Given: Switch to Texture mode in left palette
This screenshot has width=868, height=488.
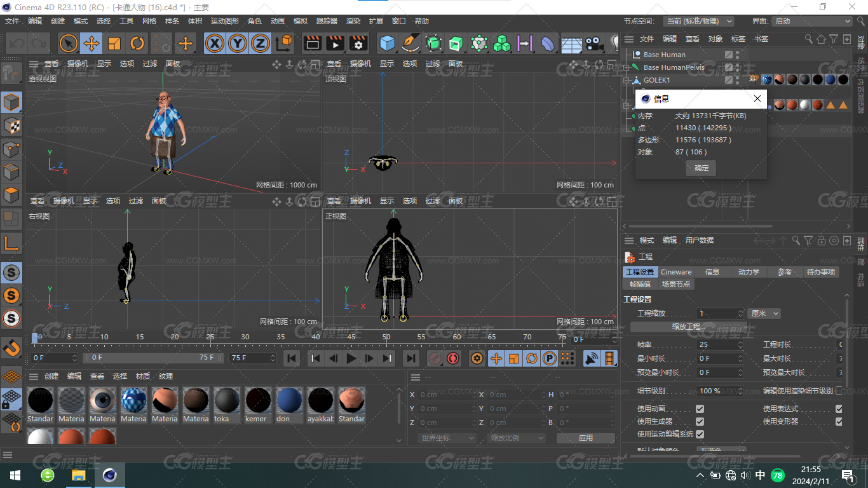Looking at the screenshot, I should [11, 125].
